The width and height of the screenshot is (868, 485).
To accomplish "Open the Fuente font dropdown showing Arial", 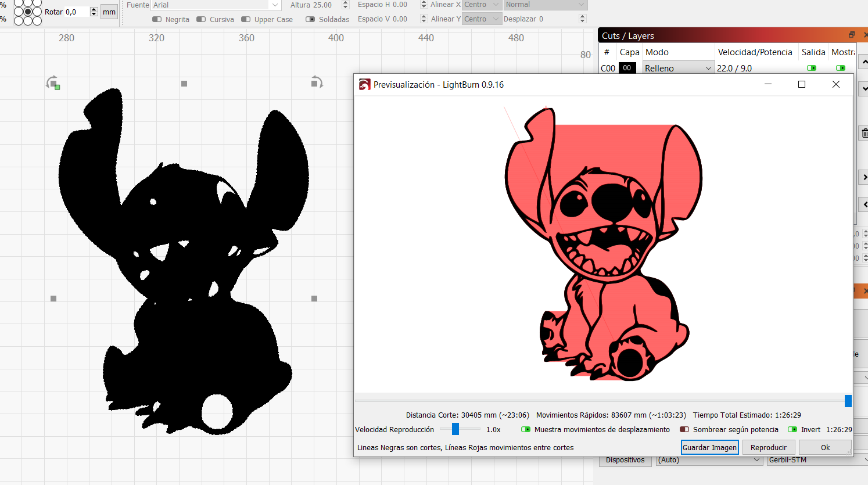I will coord(216,5).
